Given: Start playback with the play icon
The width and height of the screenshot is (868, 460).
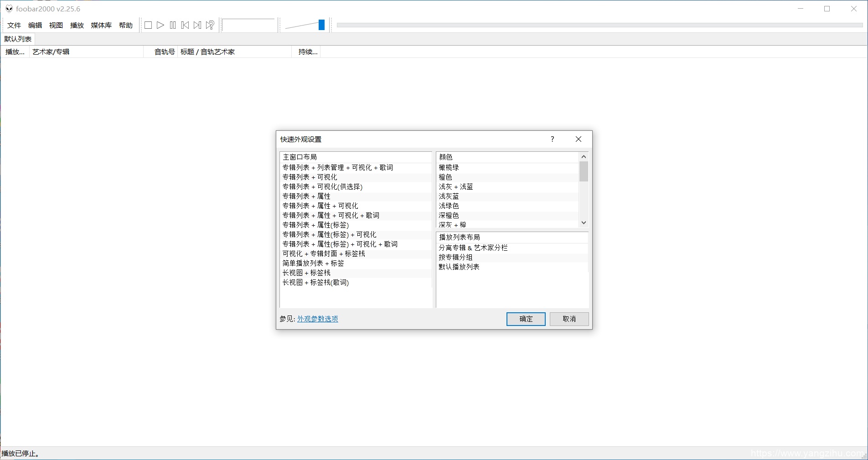Looking at the screenshot, I should tap(160, 25).
